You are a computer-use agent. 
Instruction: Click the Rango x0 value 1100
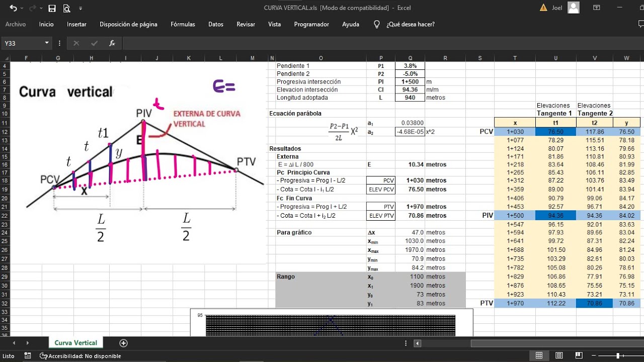coord(410,277)
